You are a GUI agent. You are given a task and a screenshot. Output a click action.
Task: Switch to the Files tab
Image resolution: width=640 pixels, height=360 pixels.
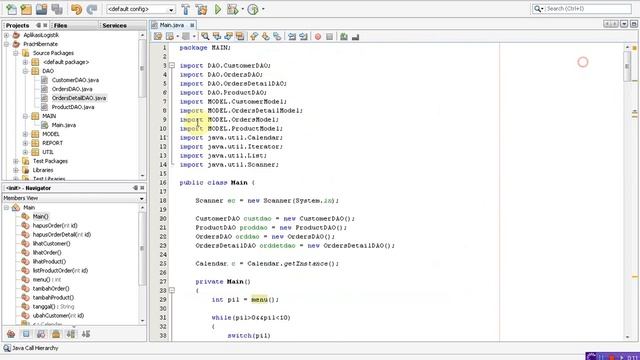(60, 25)
